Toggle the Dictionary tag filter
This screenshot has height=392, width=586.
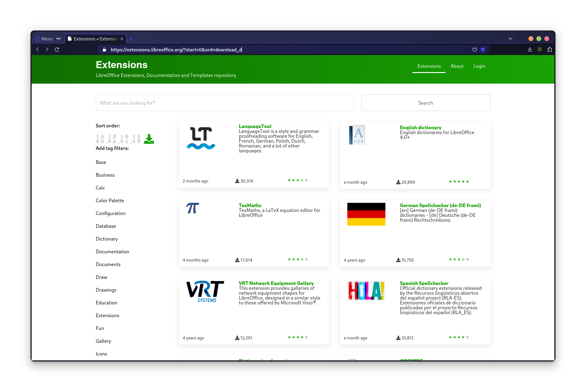[x=107, y=239]
